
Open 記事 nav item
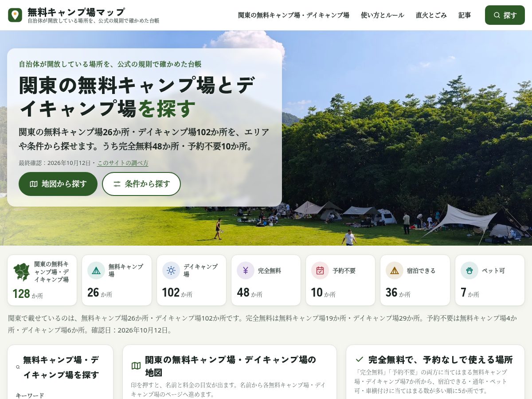465,15
